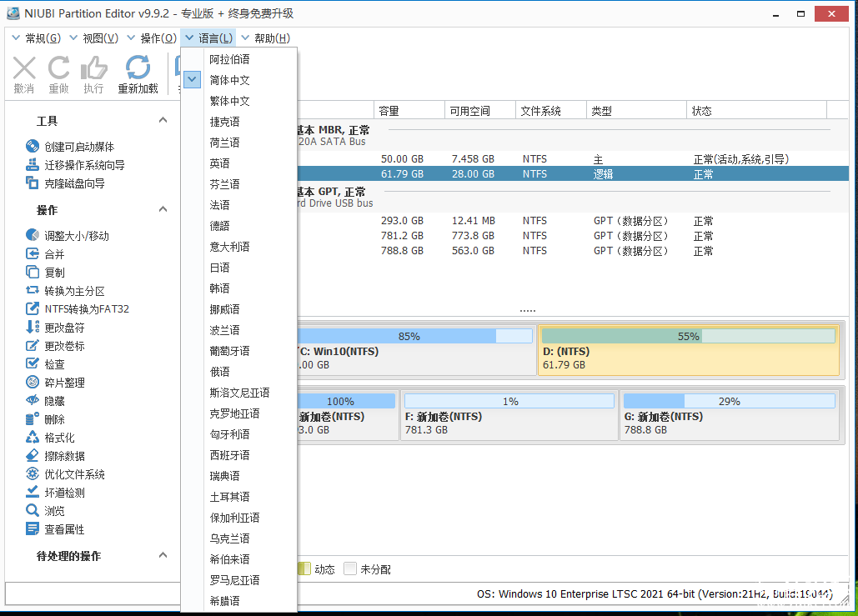This screenshot has width=858, height=616.
Task: Open the 常规(G) menu
Action: pos(36,38)
